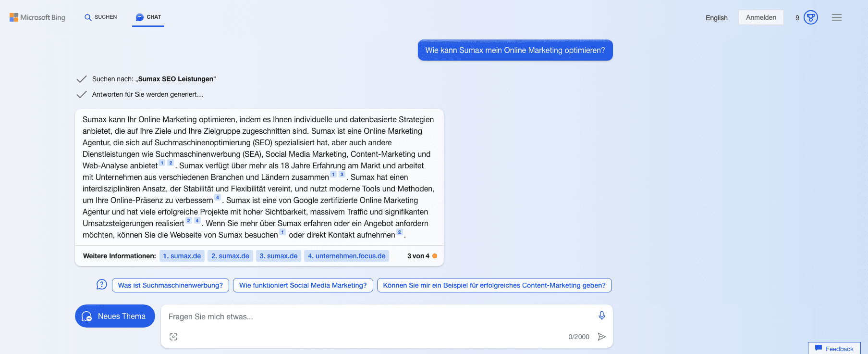Open source link '2. sumax.de'
Image resolution: width=868 pixels, height=354 pixels.
point(230,256)
